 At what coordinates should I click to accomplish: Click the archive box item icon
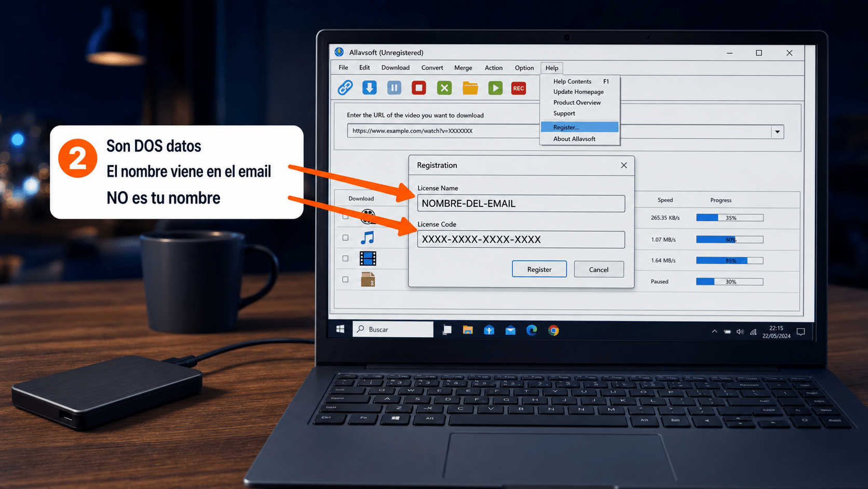pyautogui.click(x=368, y=280)
